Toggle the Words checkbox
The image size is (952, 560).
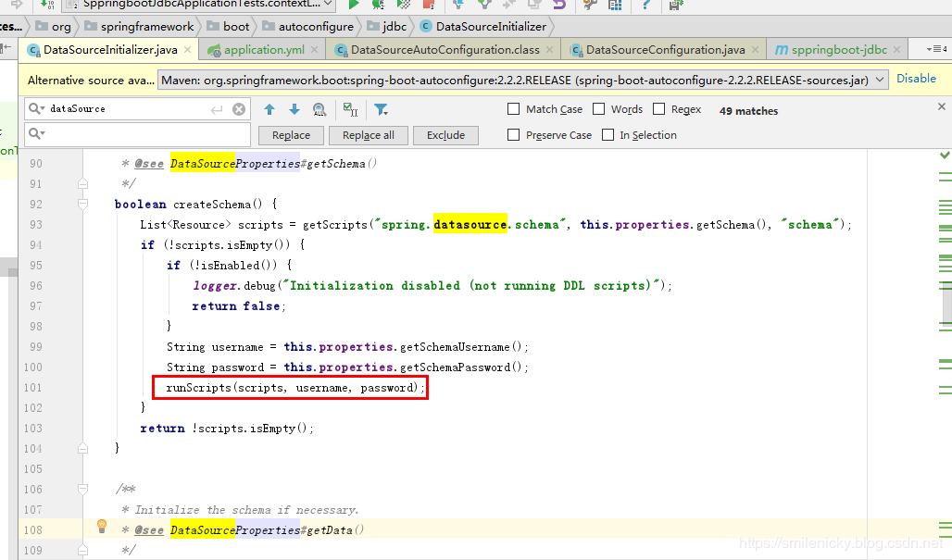click(x=598, y=109)
